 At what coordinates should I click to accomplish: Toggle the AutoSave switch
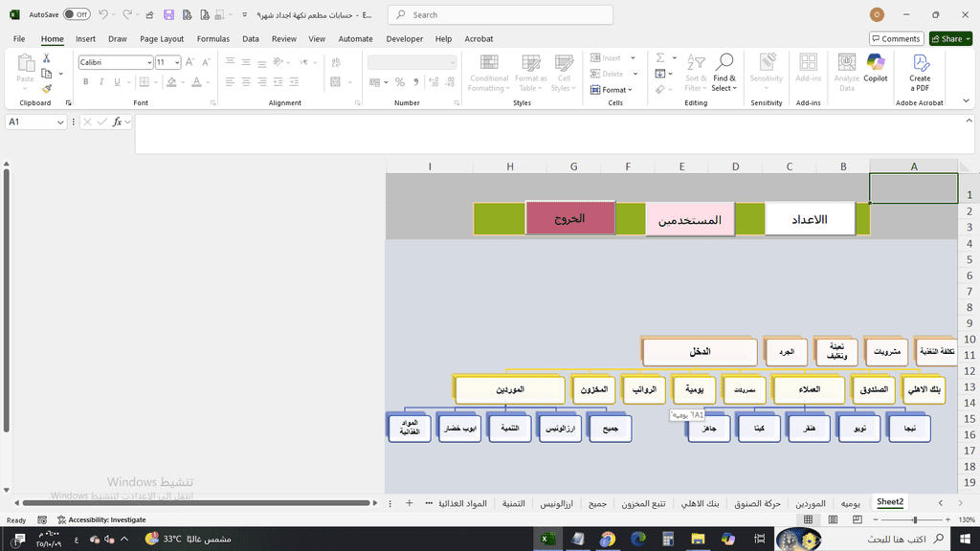(77, 15)
